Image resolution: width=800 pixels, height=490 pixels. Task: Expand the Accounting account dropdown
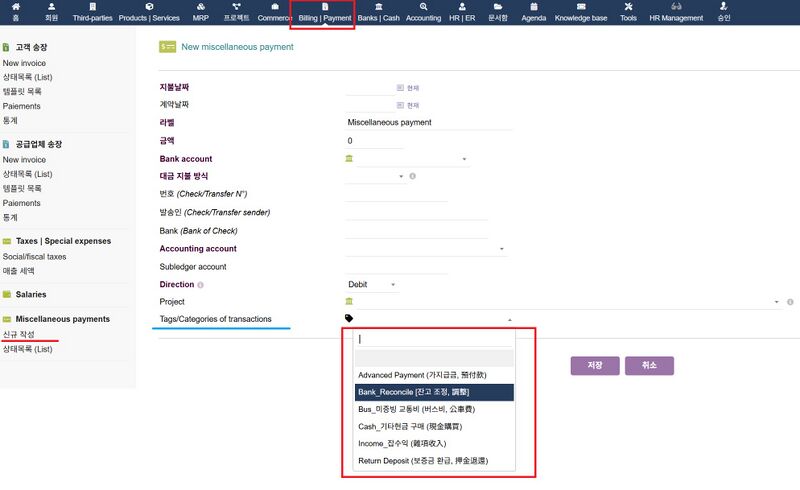[x=501, y=249]
